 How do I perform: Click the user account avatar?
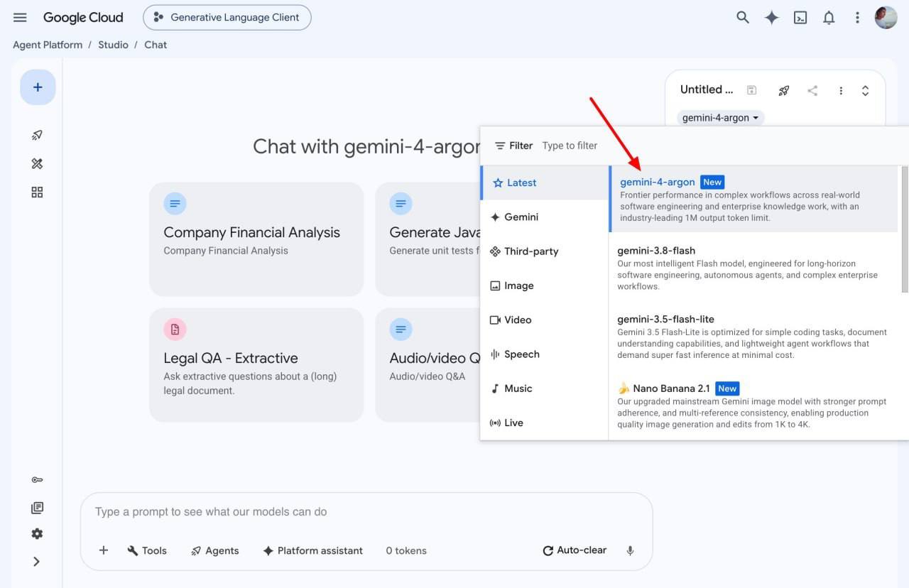pyautogui.click(x=886, y=18)
